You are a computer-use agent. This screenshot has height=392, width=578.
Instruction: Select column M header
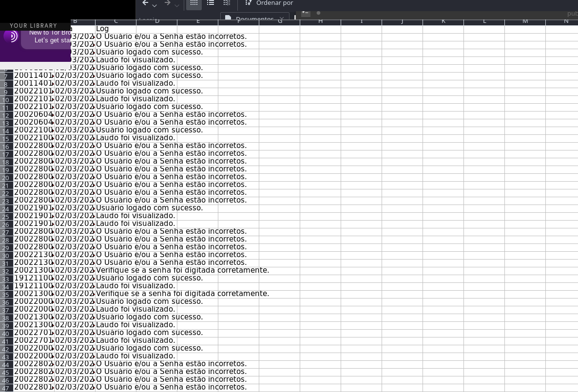[x=525, y=21]
